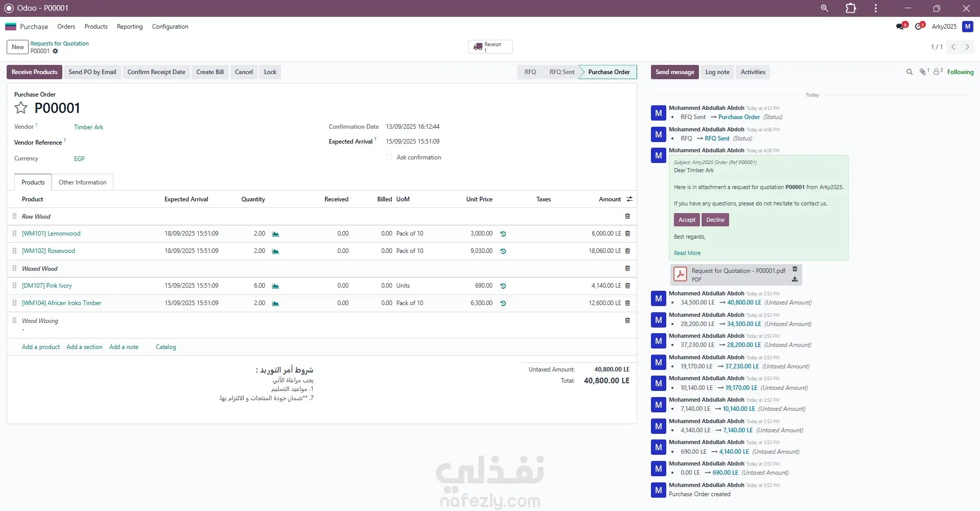The height and width of the screenshot is (511, 980).
Task: Open the Products top menu
Action: pos(96,27)
